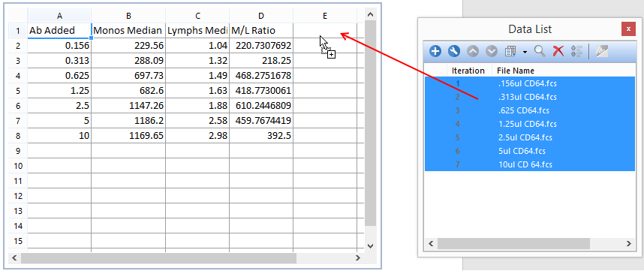
Task: Select spreadsheet column D header
Action: pos(261,16)
